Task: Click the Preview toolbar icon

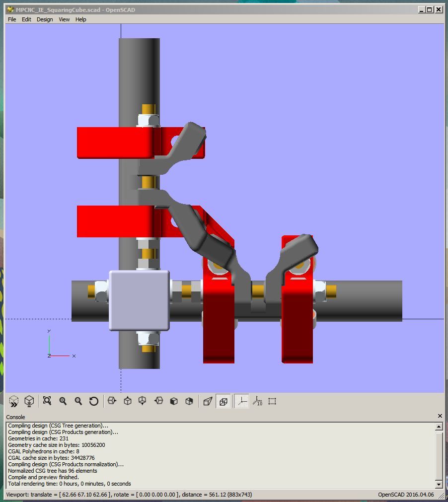Action: coord(14,401)
